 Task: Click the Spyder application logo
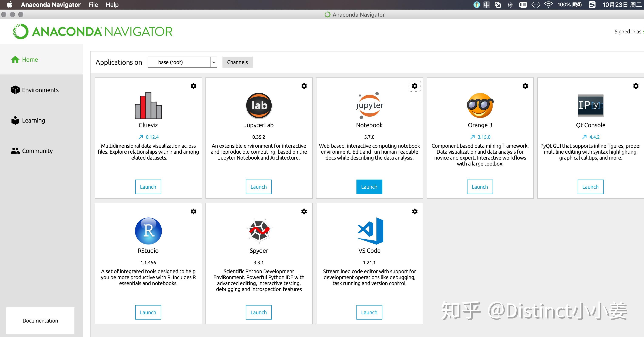tap(259, 231)
